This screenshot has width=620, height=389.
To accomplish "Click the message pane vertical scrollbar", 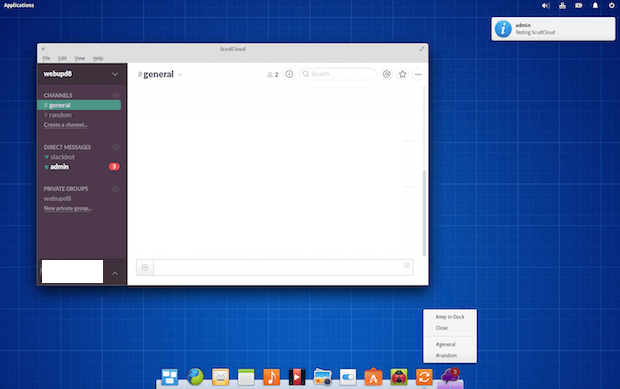I will pyautogui.click(x=424, y=213).
